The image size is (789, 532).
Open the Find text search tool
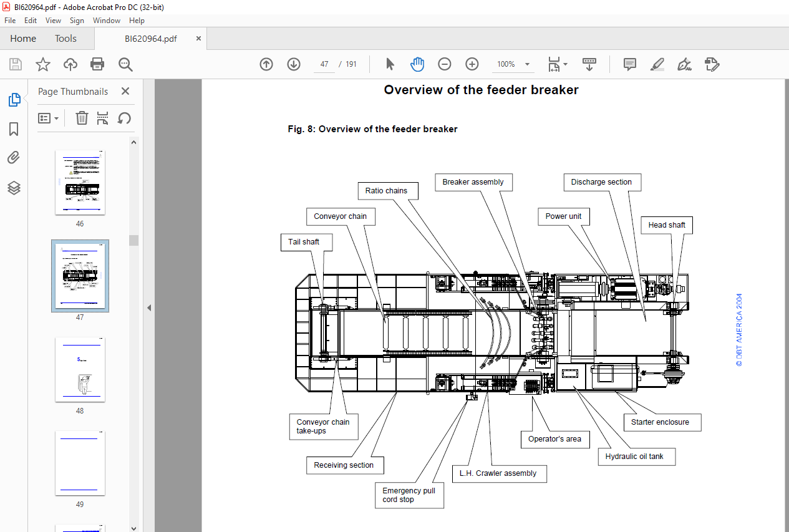pyautogui.click(x=125, y=64)
